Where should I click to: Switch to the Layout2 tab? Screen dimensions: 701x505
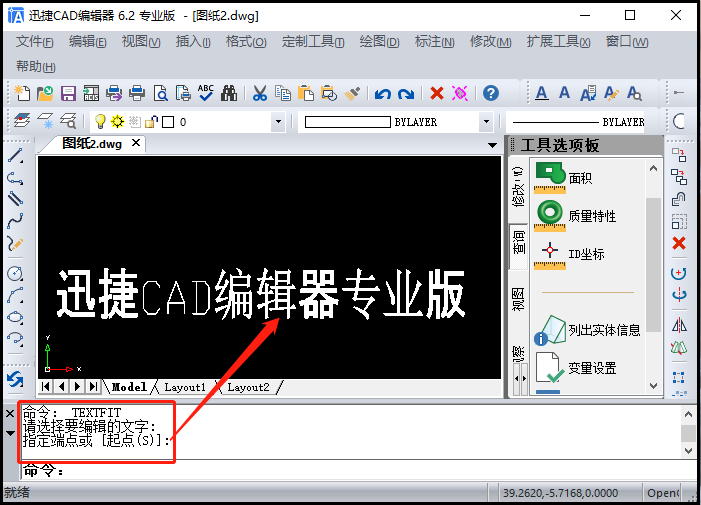(x=248, y=387)
